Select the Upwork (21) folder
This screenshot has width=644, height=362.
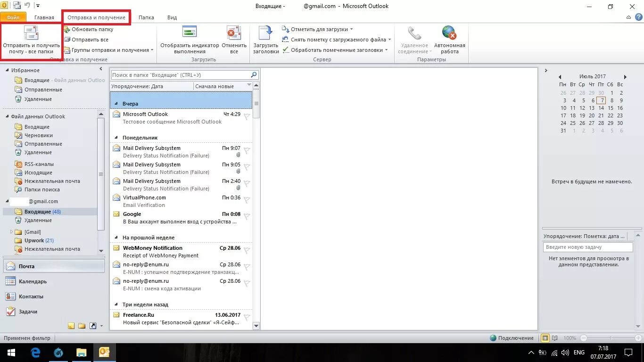[39, 240]
